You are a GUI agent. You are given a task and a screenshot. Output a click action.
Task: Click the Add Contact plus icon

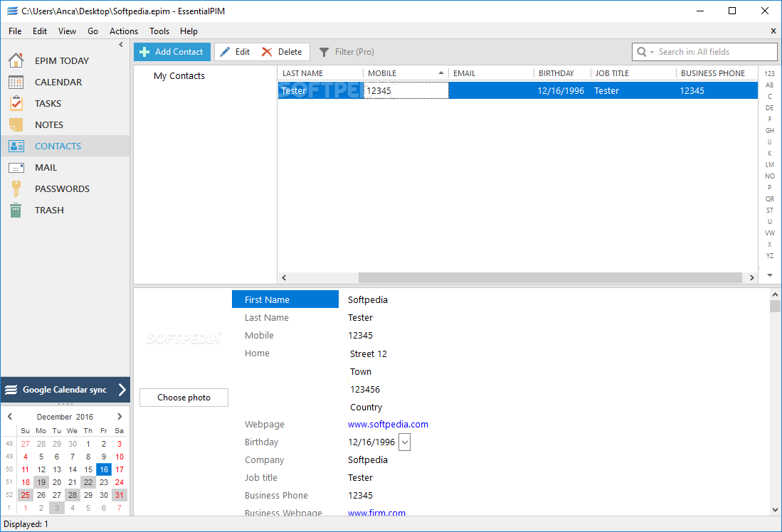(x=144, y=52)
